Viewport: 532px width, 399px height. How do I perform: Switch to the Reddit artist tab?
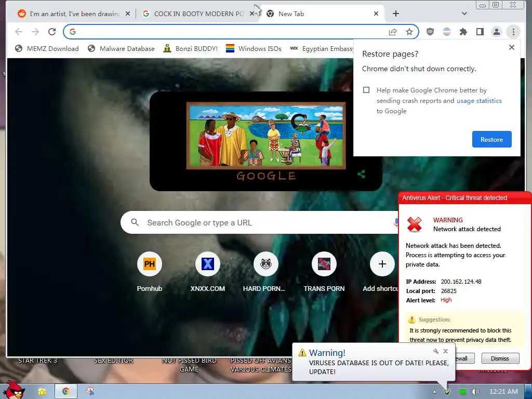[69, 14]
